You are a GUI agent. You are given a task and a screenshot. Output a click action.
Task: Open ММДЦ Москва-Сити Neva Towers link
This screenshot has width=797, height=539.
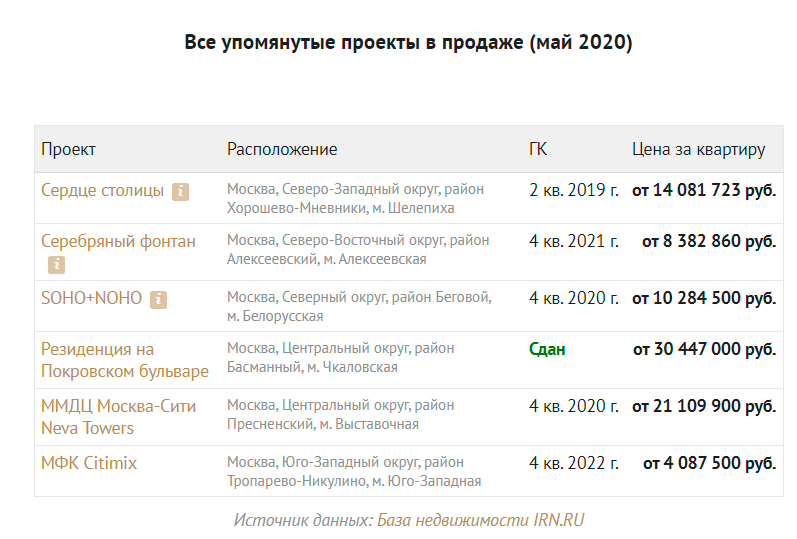point(118,417)
